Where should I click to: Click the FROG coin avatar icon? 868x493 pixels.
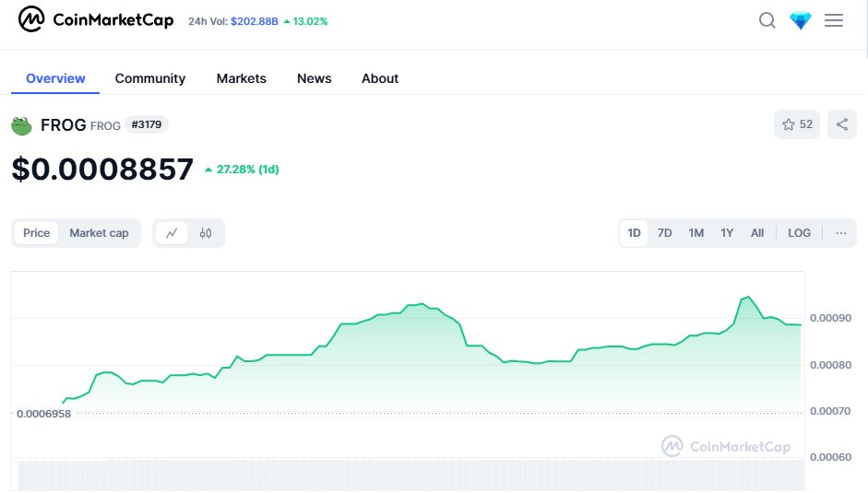(x=21, y=125)
